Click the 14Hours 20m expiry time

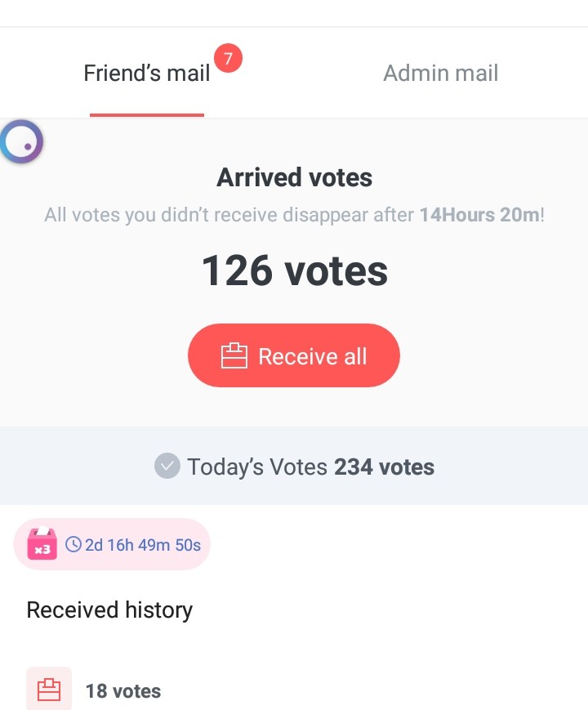pyautogui.click(x=479, y=216)
